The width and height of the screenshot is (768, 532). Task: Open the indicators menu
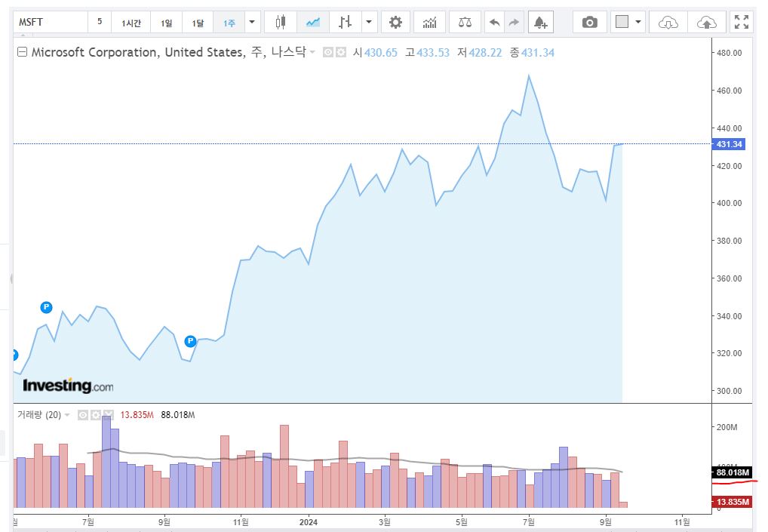pos(429,22)
